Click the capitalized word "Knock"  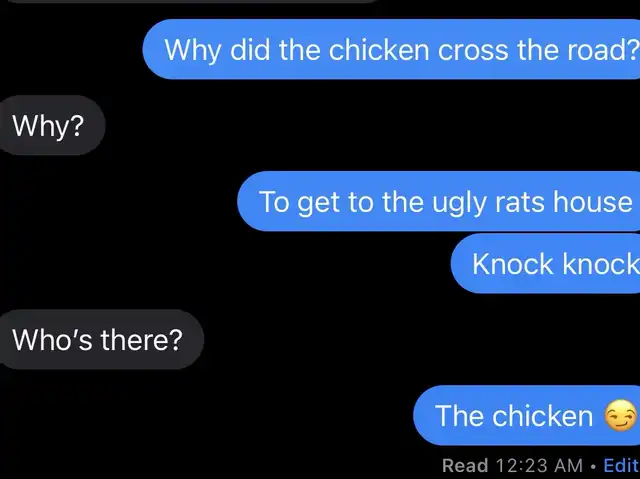pyautogui.click(x=513, y=264)
